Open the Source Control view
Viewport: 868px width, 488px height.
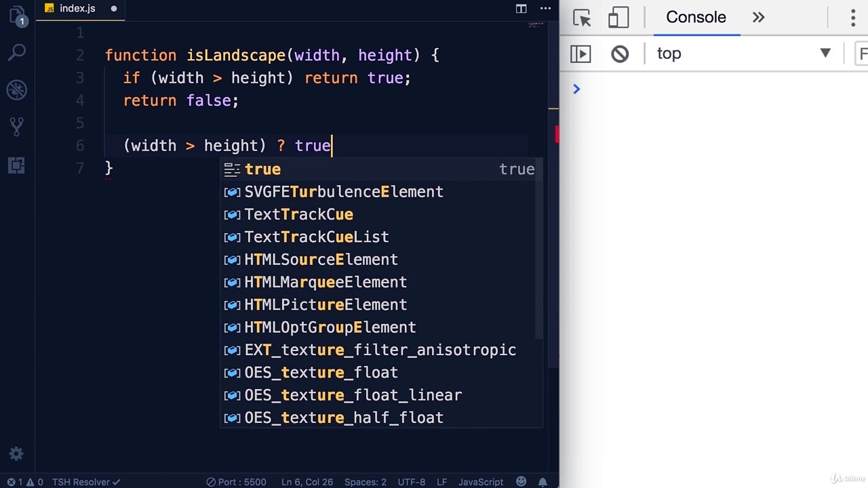[17, 126]
